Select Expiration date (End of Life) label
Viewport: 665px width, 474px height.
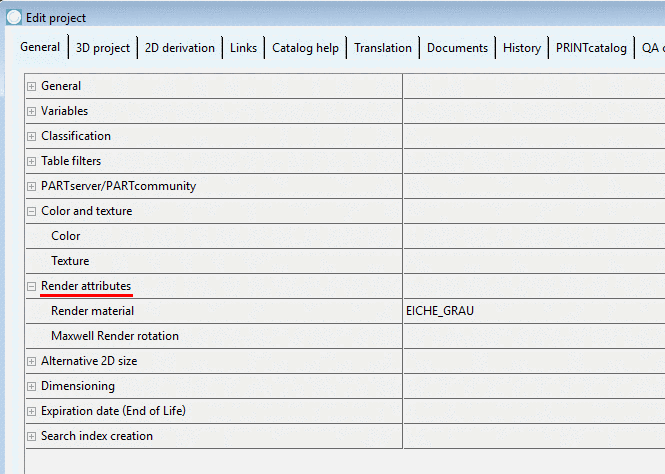[113, 411]
